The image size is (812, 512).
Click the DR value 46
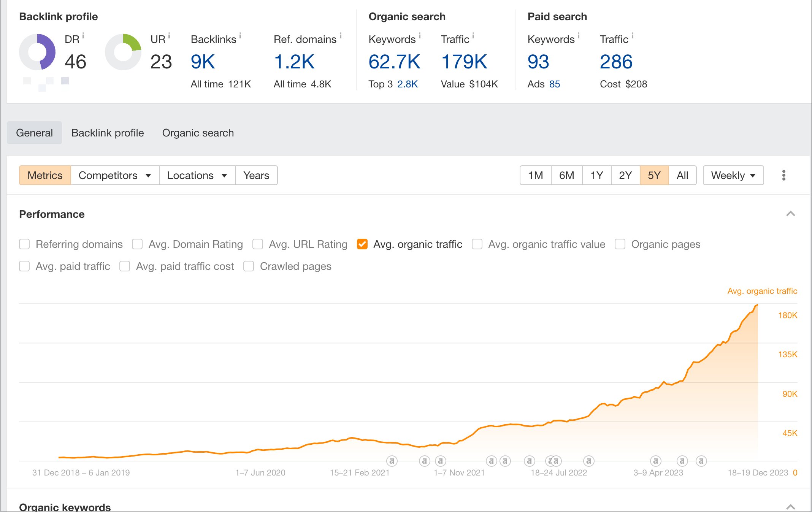tap(75, 62)
